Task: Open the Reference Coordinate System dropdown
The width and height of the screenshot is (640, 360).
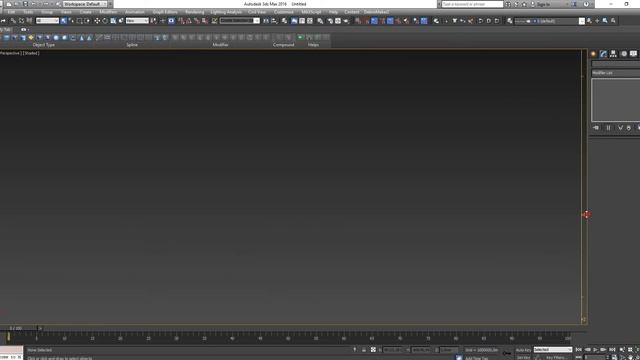Action: (137, 20)
